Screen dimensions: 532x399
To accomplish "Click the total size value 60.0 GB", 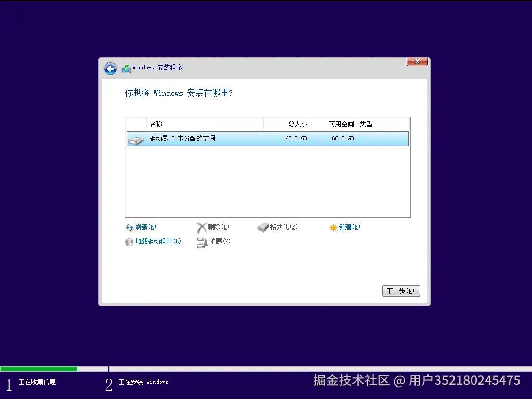I will (x=296, y=139).
